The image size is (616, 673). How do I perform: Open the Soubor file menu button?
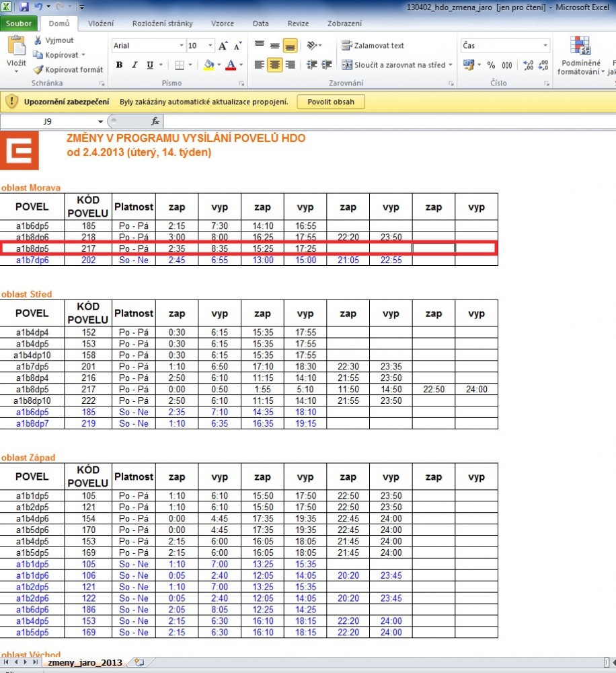click(x=18, y=24)
